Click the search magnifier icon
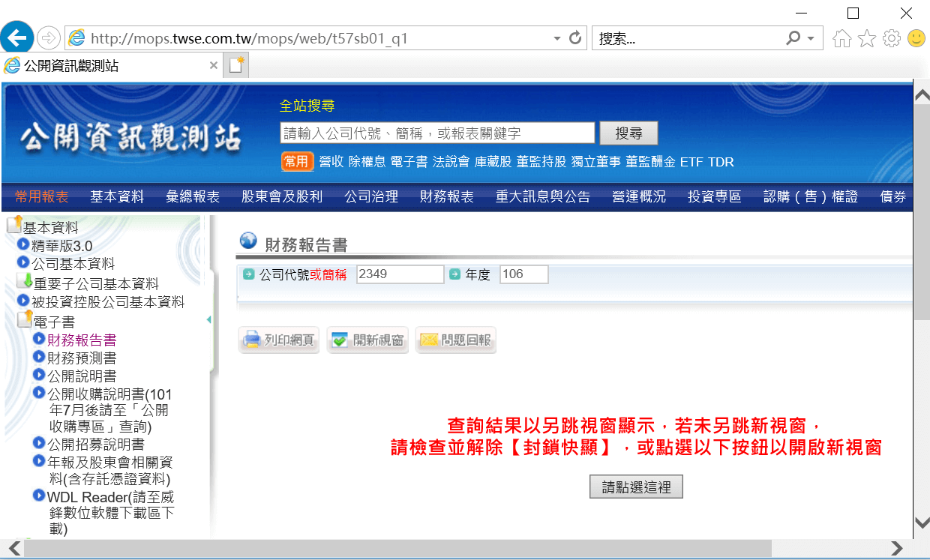 [x=793, y=38]
